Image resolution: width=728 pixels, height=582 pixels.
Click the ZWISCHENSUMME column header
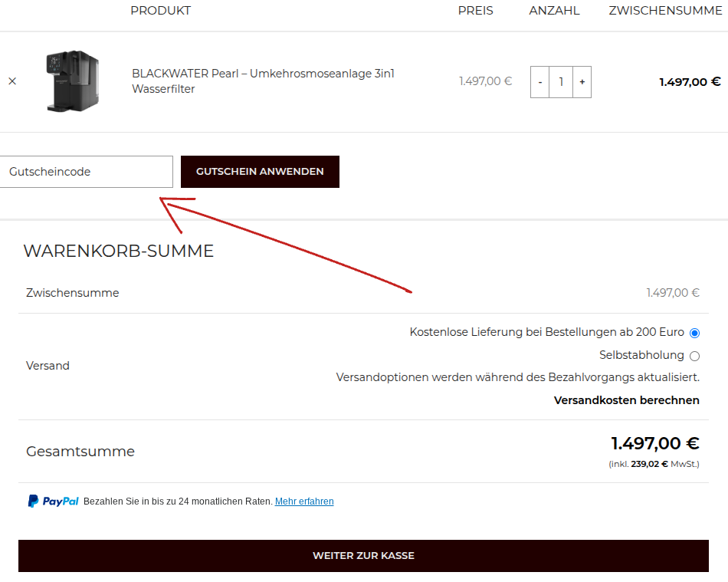pyautogui.click(x=665, y=11)
